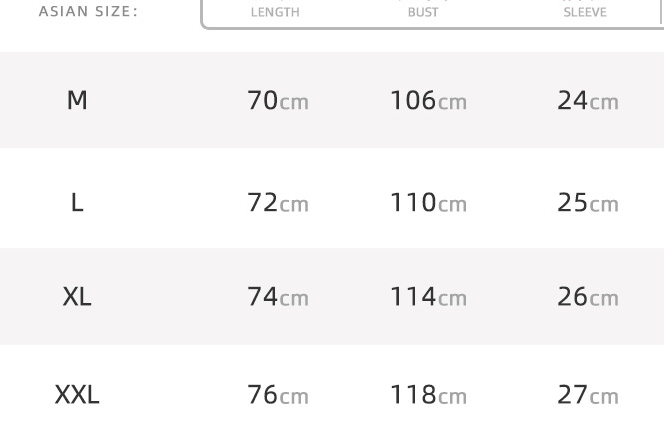Click the L size row label

pyautogui.click(x=77, y=202)
